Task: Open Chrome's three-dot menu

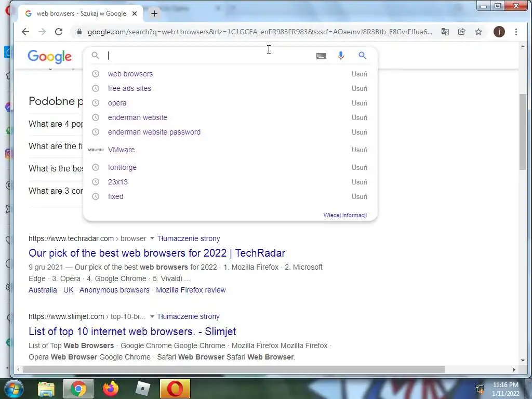Action: (516, 32)
